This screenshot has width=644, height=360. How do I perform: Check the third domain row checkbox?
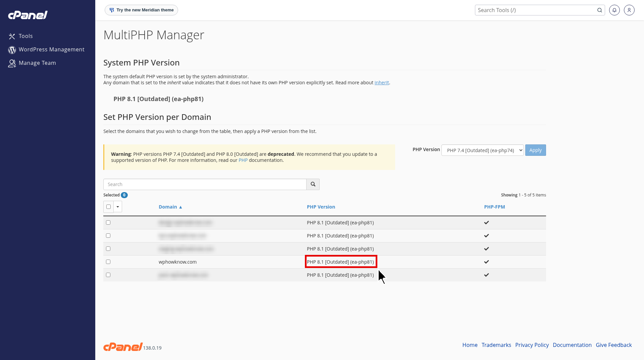click(108, 249)
